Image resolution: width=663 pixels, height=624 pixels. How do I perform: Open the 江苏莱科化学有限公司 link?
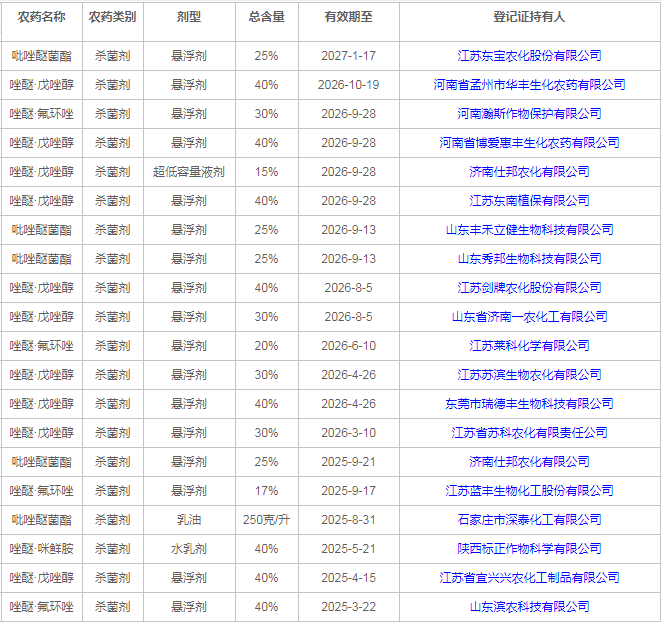coord(529,346)
